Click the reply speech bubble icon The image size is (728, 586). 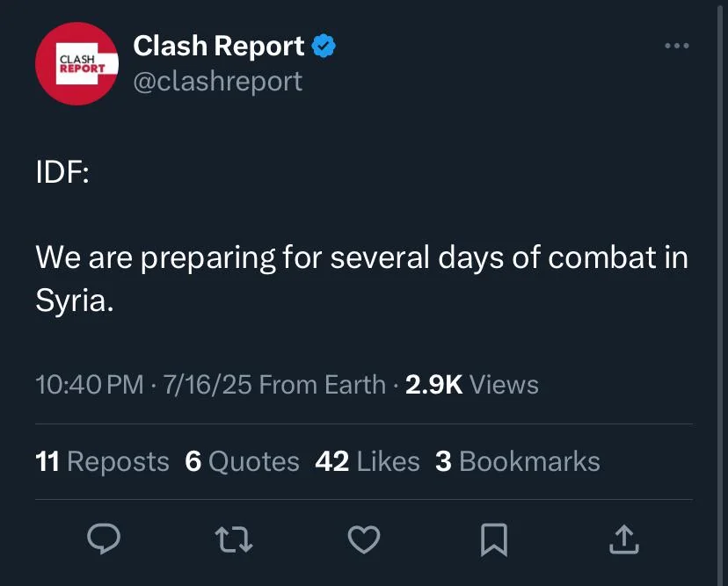pyautogui.click(x=104, y=539)
